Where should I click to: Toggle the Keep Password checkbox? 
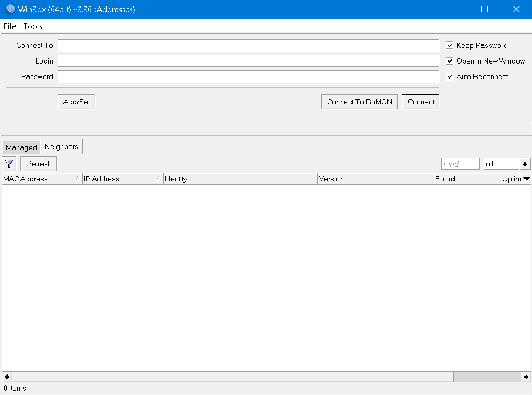coord(450,45)
